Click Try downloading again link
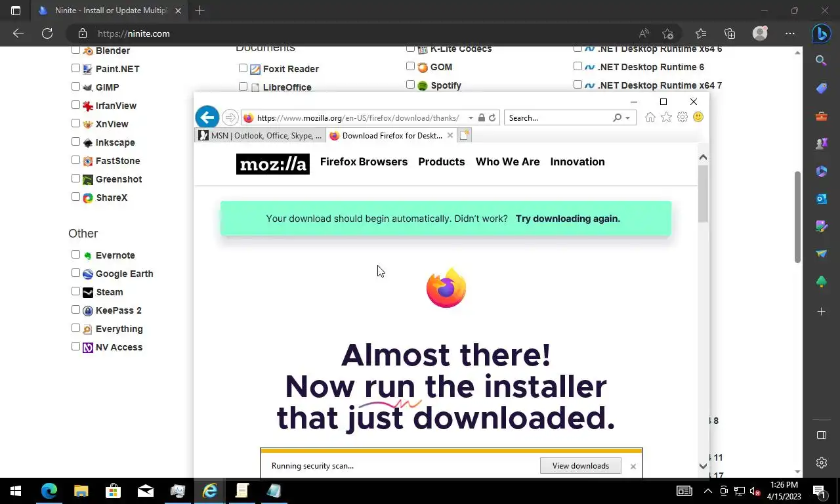This screenshot has height=504, width=840. pyautogui.click(x=568, y=219)
